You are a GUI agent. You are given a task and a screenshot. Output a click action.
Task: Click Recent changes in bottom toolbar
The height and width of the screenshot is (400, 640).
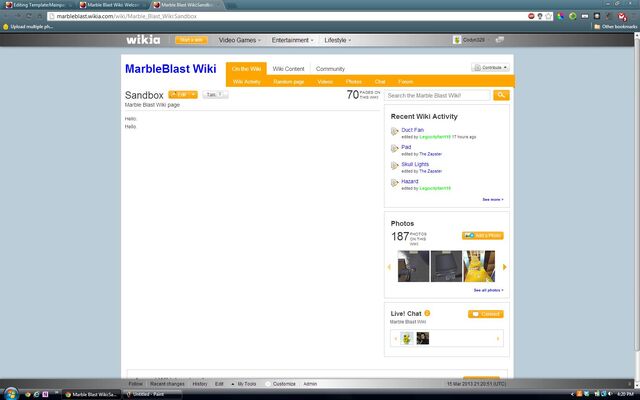point(167,384)
